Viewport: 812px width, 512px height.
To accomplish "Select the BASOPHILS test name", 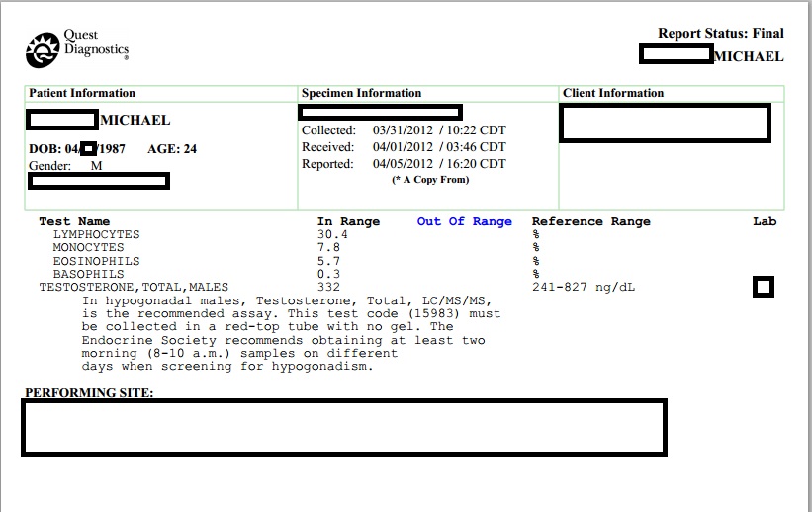I will pos(88,274).
